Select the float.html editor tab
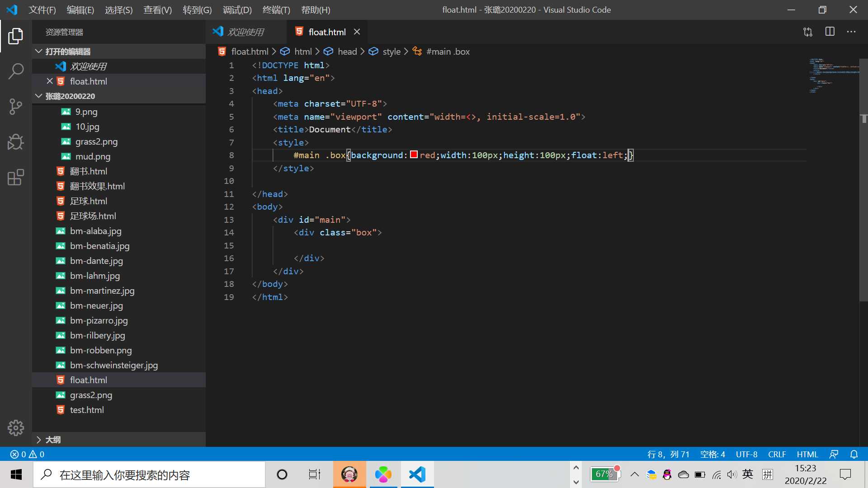This screenshot has width=868, height=488. click(x=327, y=32)
